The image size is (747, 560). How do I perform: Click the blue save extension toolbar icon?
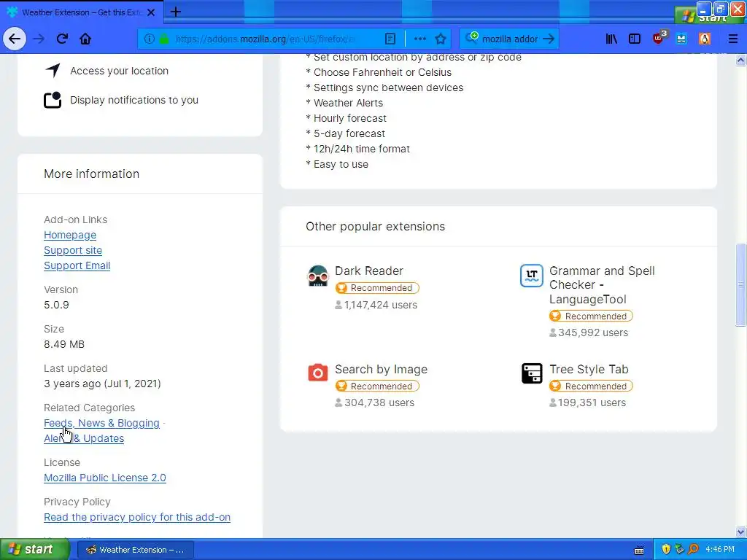click(x=681, y=39)
